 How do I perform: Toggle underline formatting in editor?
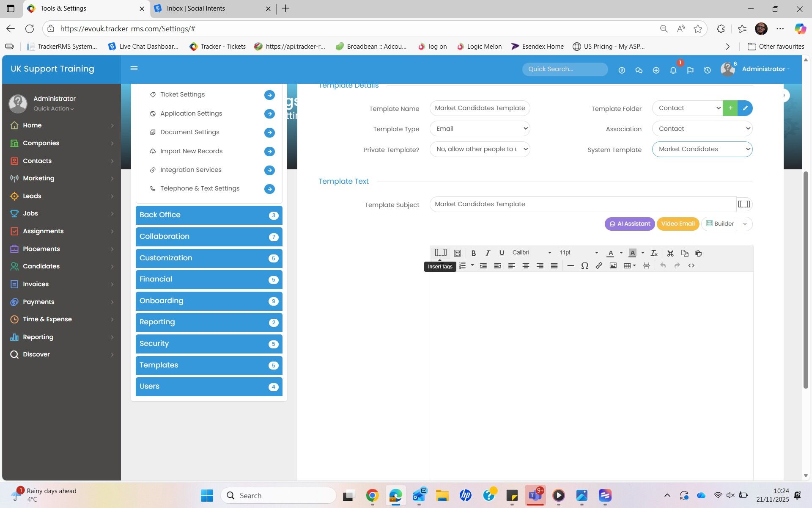tap(502, 253)
